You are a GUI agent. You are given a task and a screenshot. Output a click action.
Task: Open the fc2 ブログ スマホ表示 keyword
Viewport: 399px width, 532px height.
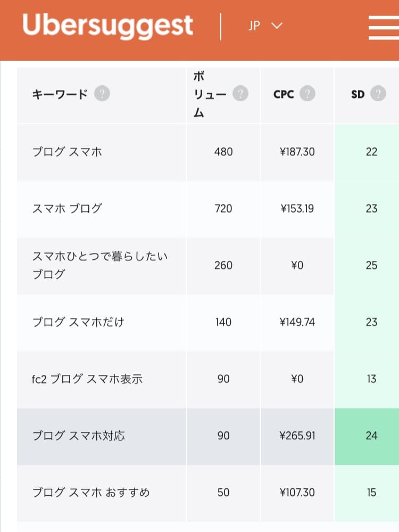pyautogui.click(x=87, y=379)
